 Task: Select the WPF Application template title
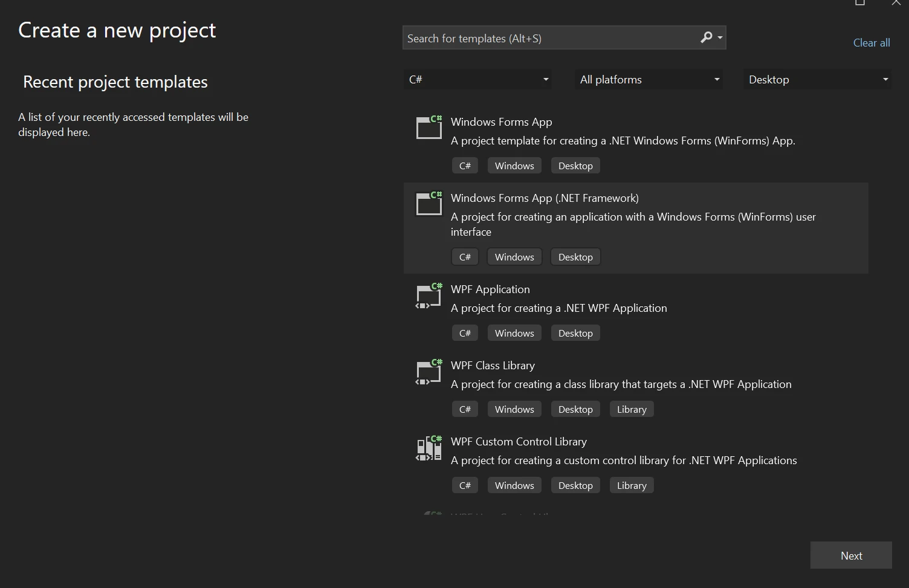(490, 289)
